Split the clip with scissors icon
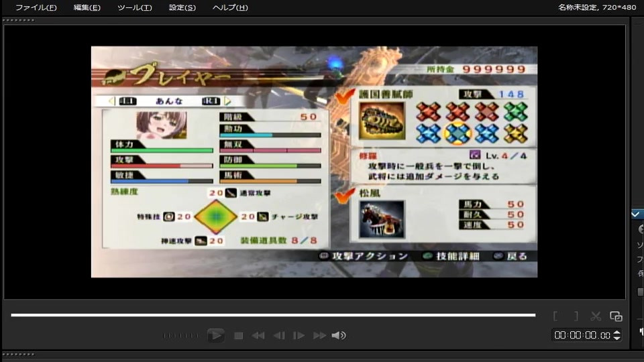 596,316
